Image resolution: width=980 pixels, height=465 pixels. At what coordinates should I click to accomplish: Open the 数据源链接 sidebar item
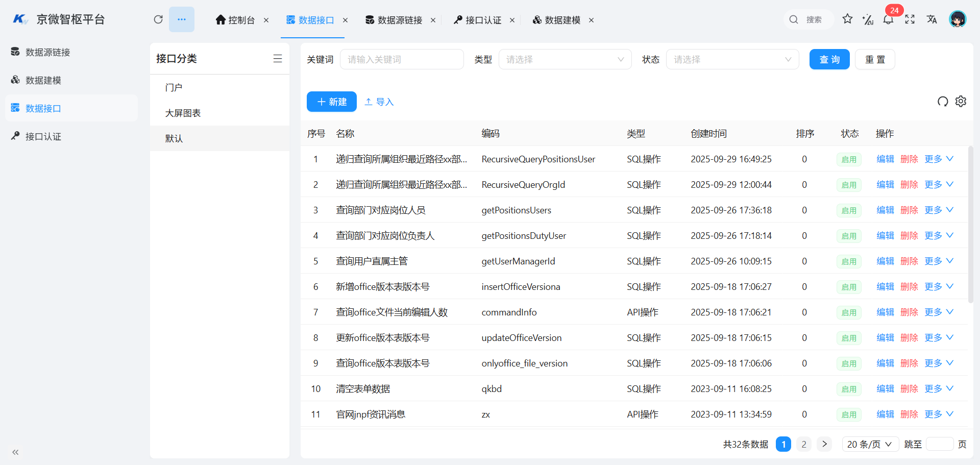pyautogui.click(x=47, y=52)
